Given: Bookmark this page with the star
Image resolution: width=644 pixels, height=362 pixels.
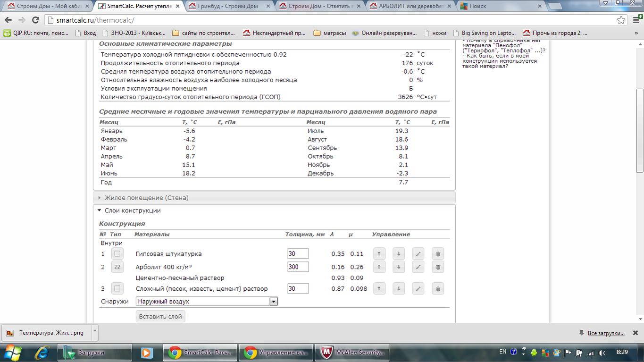Looking at the screenshot, I should 622,20.
